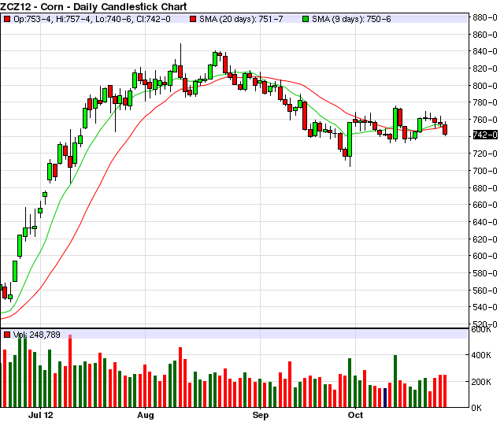
Task: Click the 800-0 price axis label
Action: 485,86
